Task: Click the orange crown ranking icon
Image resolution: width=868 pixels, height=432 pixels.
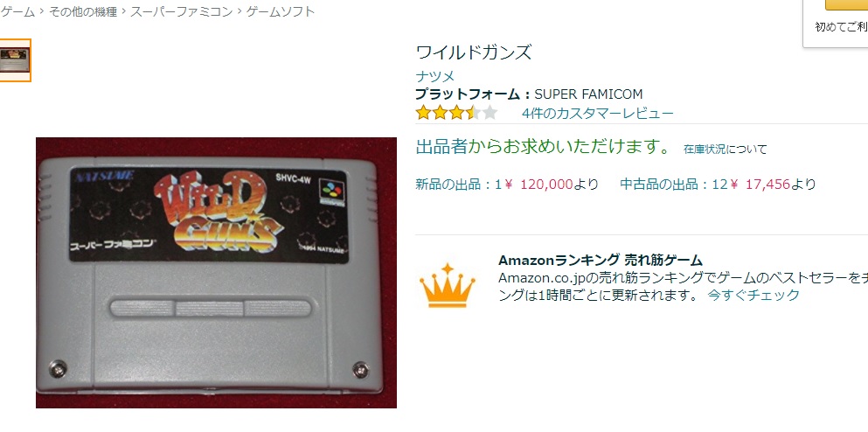Action: click(447, 286)
